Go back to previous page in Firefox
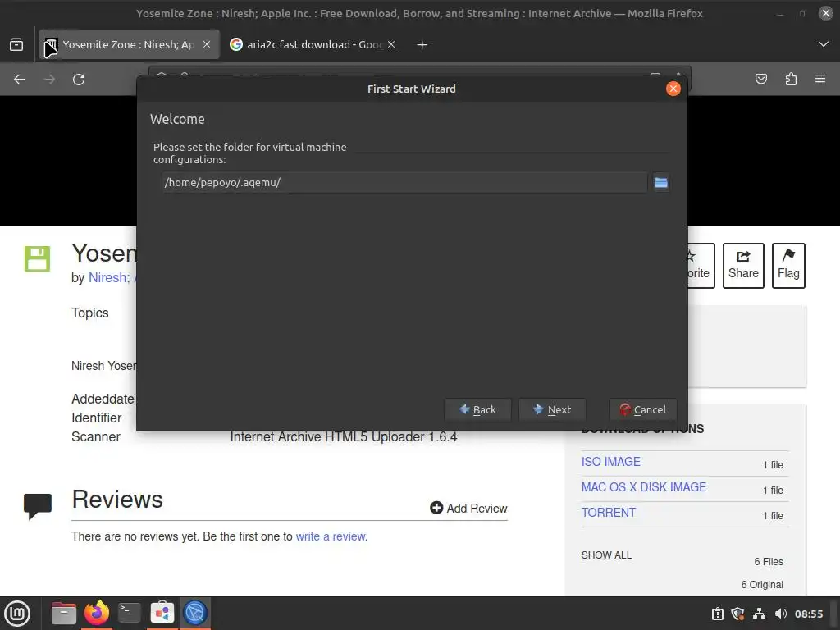The image size is (840, 630). 20,80
